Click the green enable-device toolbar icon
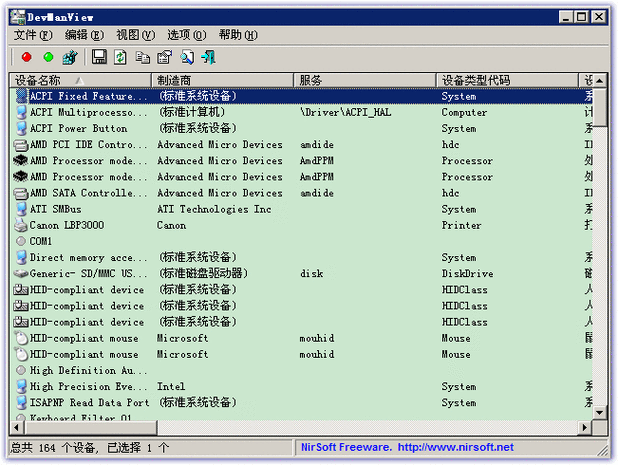Image resolution: width=618 pixels, height=465 pixels. pos(48,58)
